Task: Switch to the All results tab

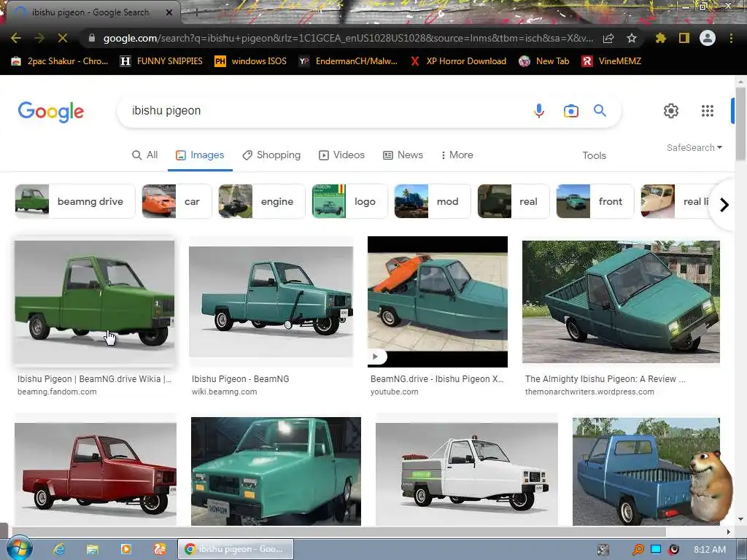Action: pyautogui.click(x=145, y=155)
